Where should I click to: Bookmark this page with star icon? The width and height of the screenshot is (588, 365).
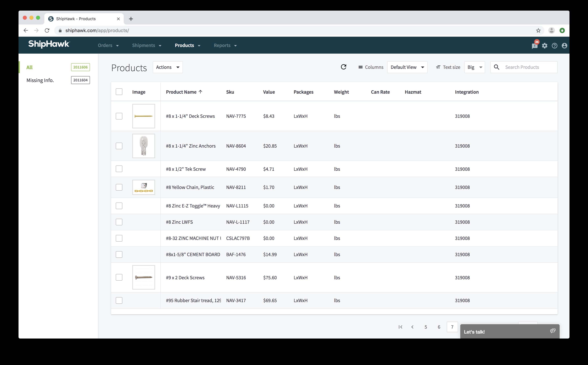coord(538,30)
